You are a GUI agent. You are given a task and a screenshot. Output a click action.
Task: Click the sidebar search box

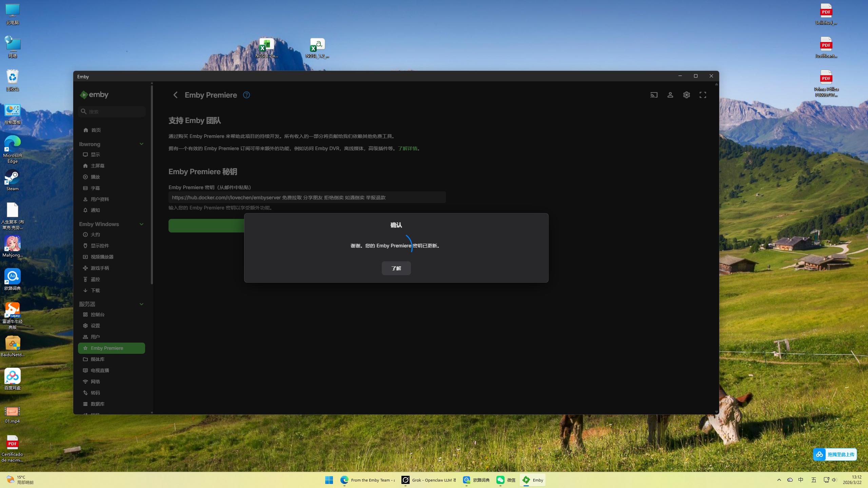(x=112, y=111)
